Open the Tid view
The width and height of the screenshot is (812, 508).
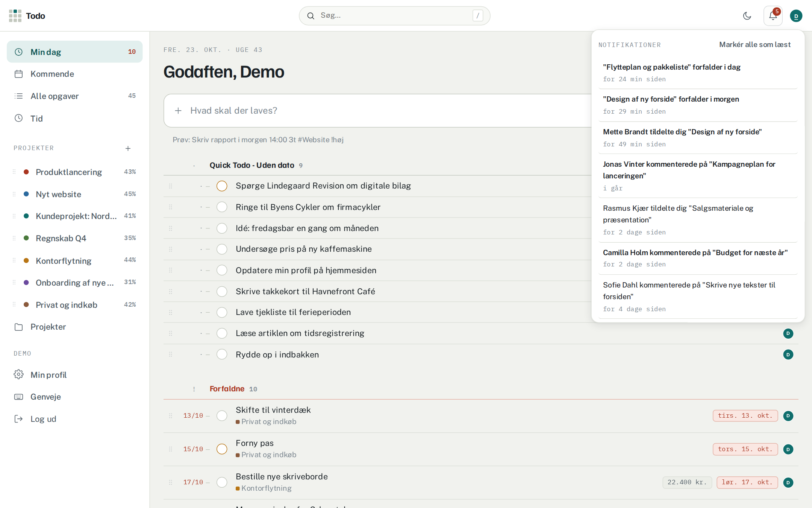74,119
